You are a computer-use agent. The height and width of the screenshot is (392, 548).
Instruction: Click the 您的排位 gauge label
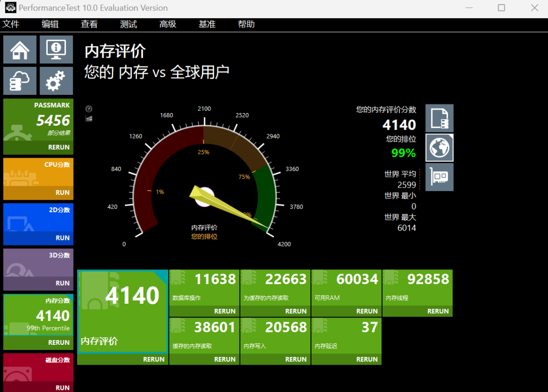click(204, 236)
